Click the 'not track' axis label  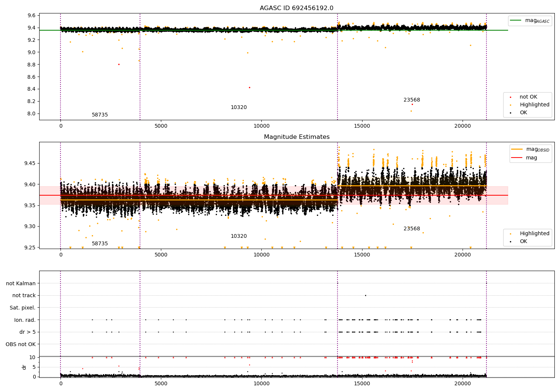(x=24, y=296)
